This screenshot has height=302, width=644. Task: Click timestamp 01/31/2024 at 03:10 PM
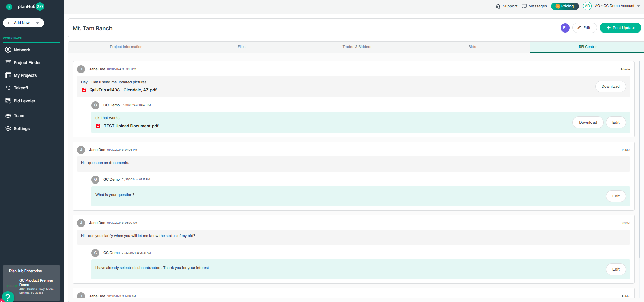pyautogui.click(x=122, y=69)
